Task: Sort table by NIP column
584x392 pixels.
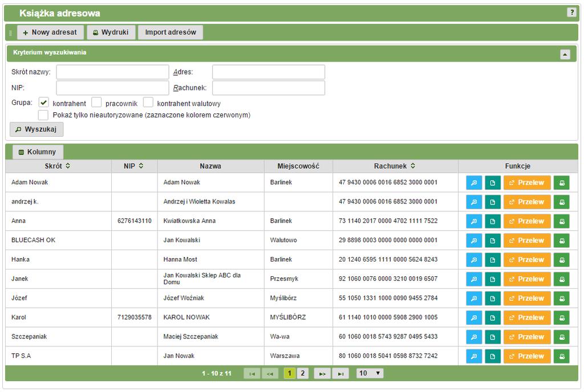Action: pos(141,166)
